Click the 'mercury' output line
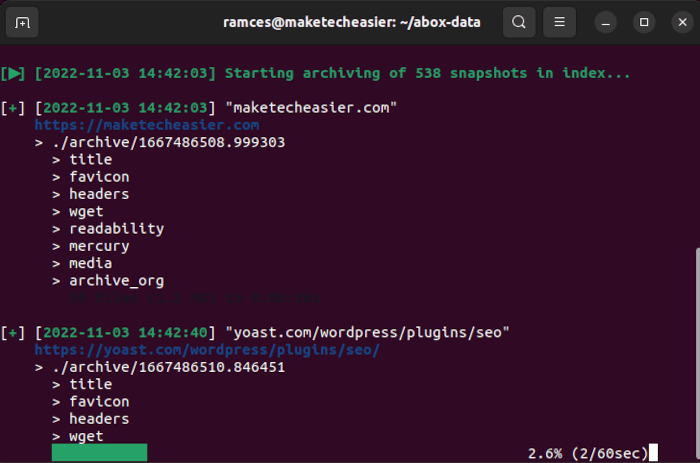The image size is (700, 463). (99, 246)
